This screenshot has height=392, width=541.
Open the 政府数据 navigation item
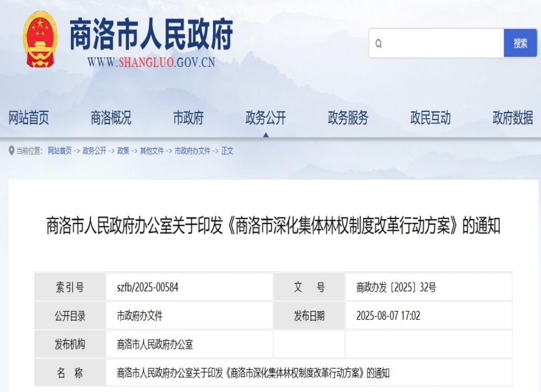513,118
